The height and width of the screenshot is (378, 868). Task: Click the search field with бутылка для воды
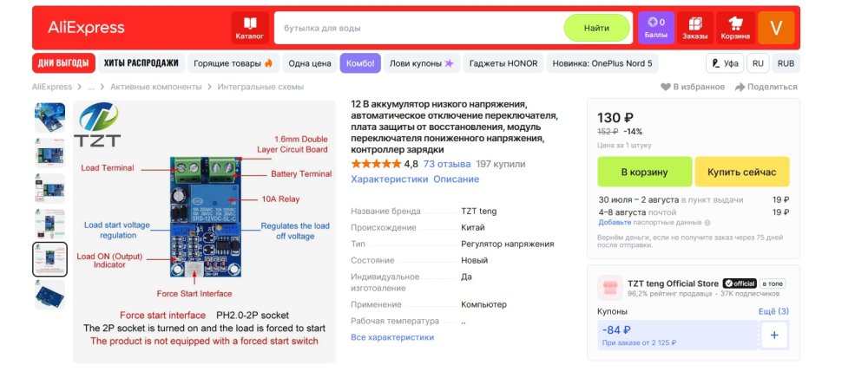[x=417, y=28]
